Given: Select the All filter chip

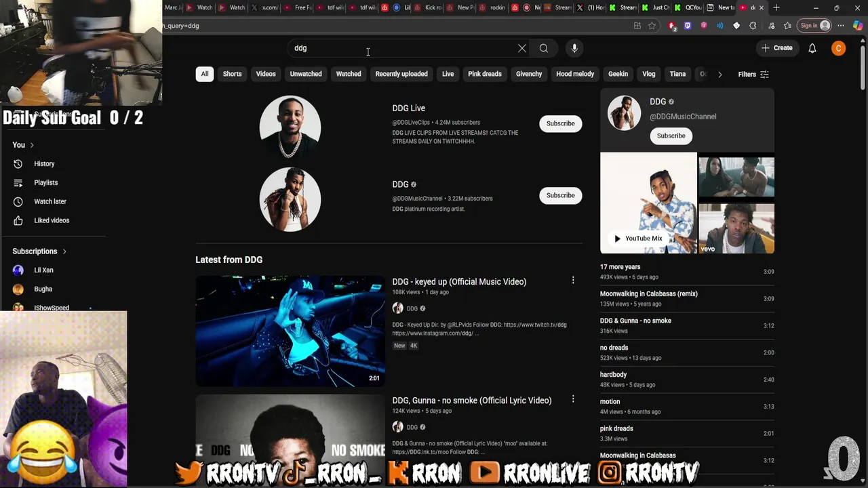Looking at the screenshot, I should tap(205, 74).
